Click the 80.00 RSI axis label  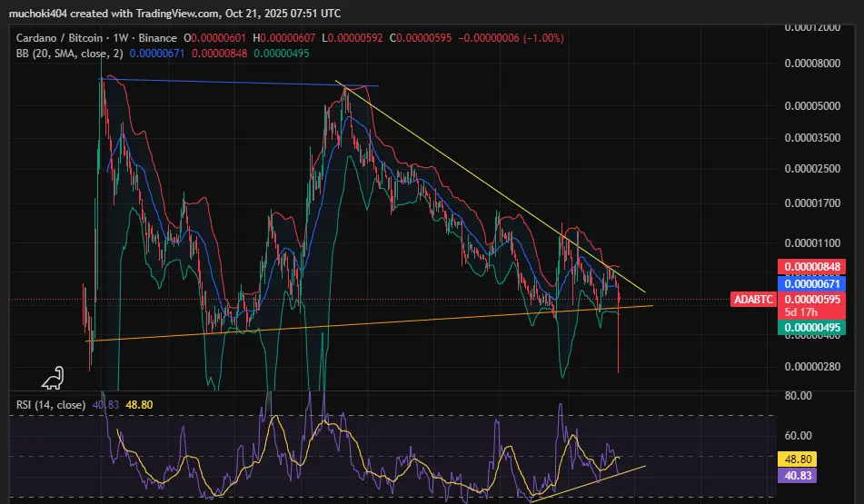[798, 396]
